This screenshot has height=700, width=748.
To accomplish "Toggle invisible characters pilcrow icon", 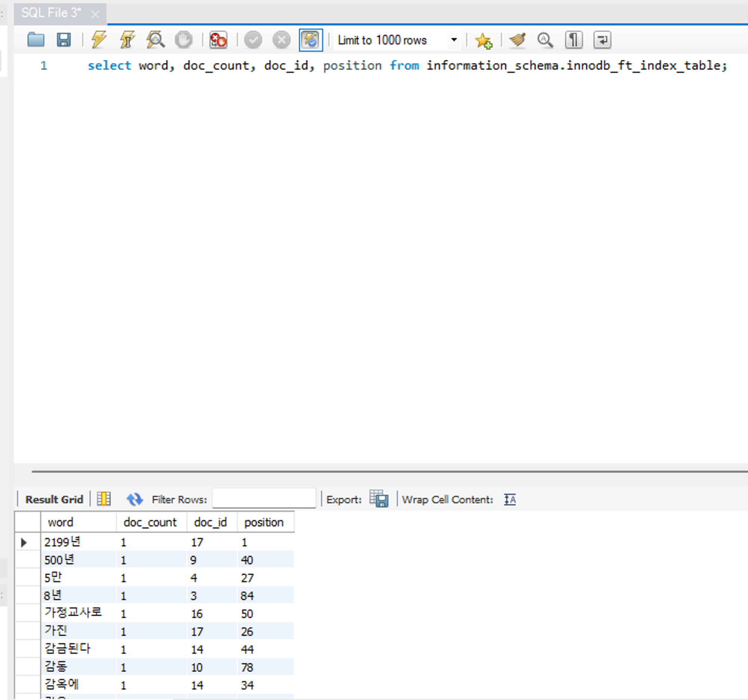I will [x=574, y=40].
